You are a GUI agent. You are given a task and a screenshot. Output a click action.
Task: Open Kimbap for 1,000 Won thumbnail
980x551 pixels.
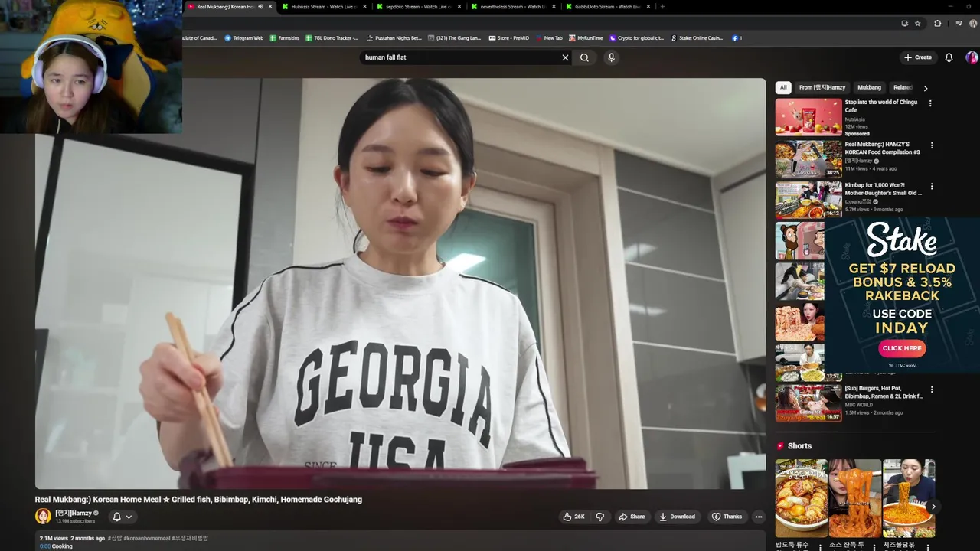pyautogui.click(x=808, y=200)
